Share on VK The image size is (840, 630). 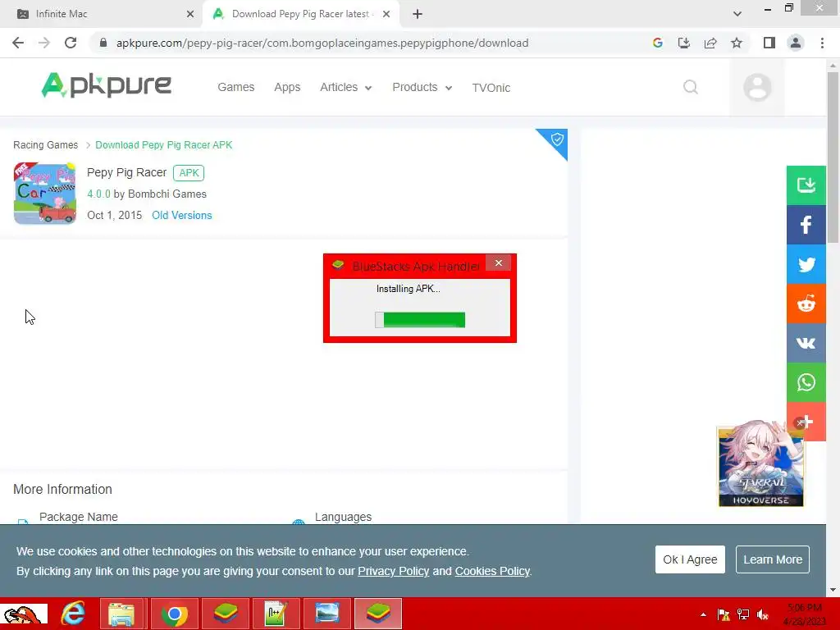(x=806, y=343)
